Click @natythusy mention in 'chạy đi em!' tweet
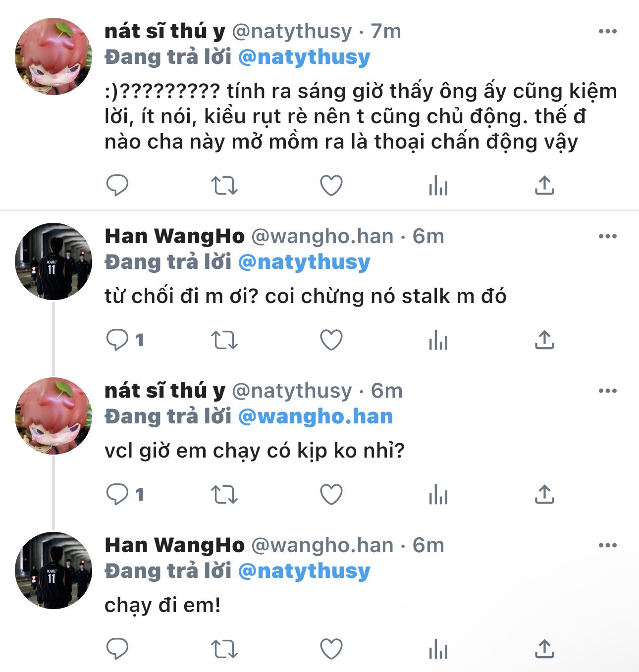Image resolution: width=639 pixels, height=672 pixels. [304, 571]
